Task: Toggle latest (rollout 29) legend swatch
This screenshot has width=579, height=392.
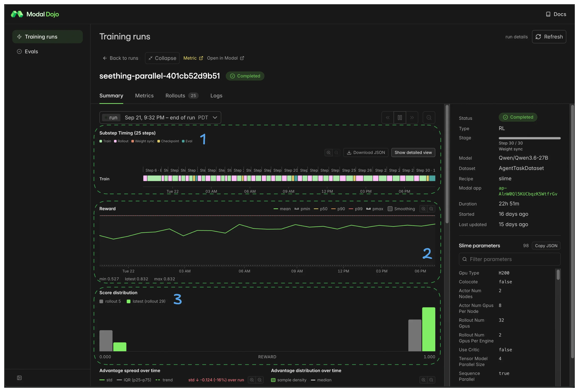Action: (129, 301)
